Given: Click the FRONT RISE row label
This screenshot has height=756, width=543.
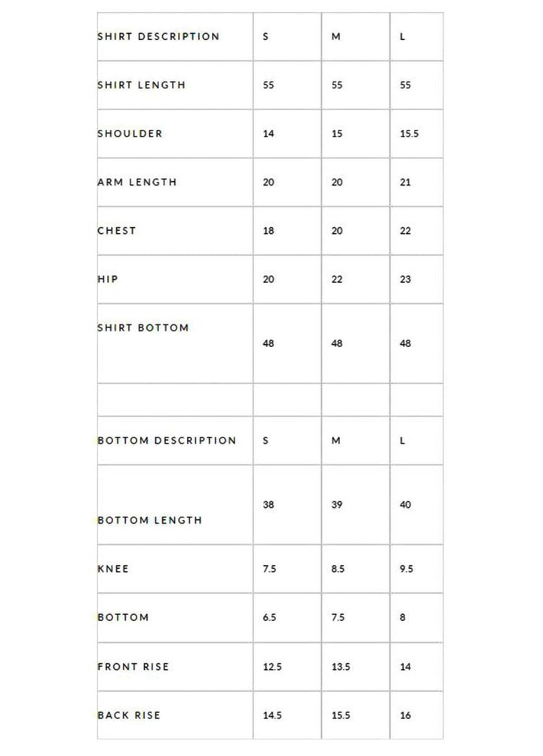Looking at the screenshot, I should pos(133,667).
